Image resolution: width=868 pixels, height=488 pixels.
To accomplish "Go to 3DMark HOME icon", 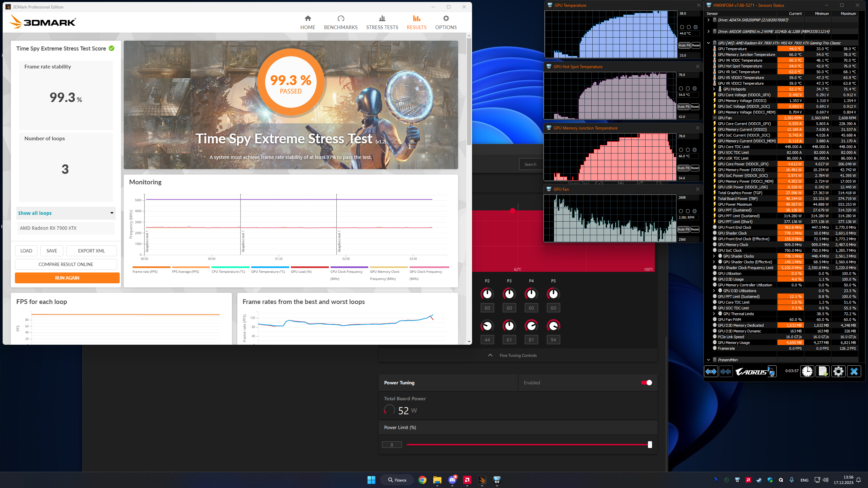I will (x=308, y=19).
